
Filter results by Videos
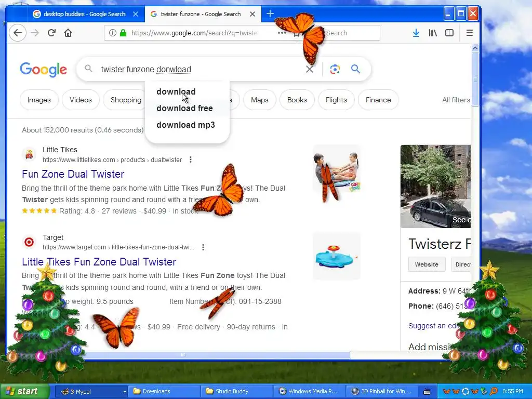click(81, 100)
